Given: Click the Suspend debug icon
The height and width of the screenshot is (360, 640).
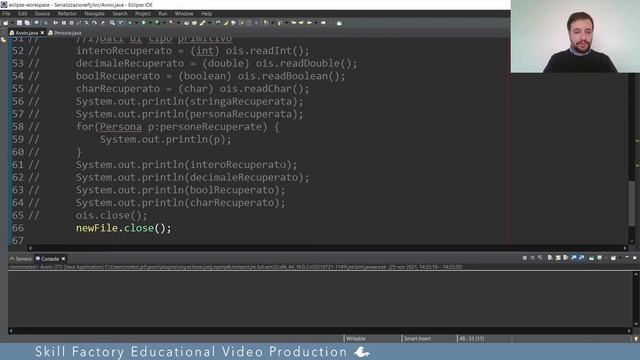Looking at the screenshot, I should pyautogui.click(x=64, y=23).
